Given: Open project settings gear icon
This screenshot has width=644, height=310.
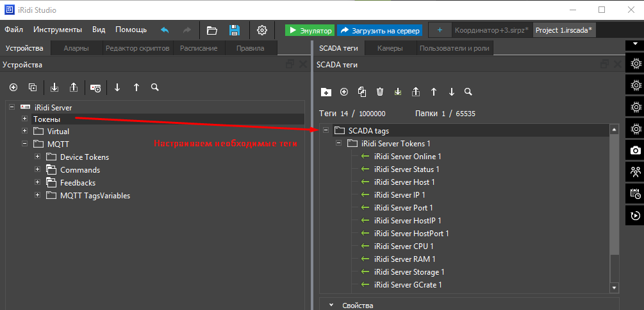Looking at the screenshot, I should (x=261, y=30).
